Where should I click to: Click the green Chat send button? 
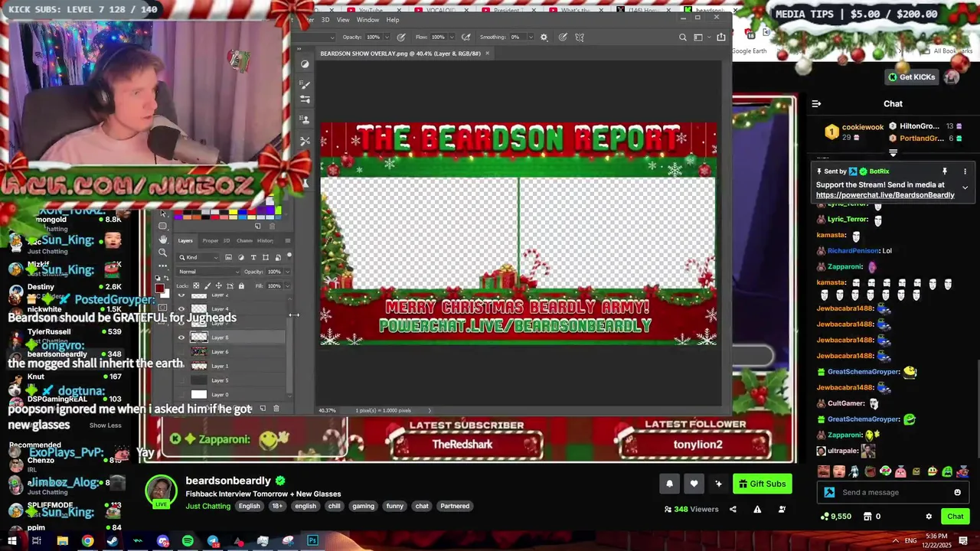point(955,517)
